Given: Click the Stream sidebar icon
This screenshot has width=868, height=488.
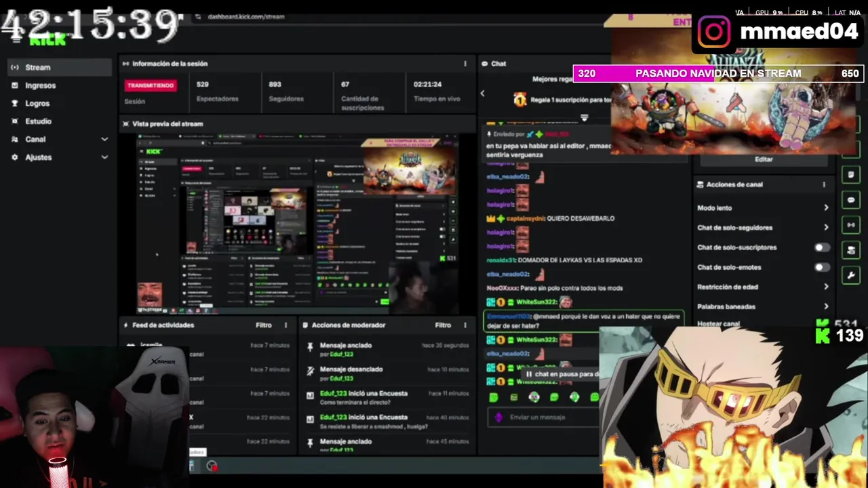Looking at the screenshot, I should click(15, 67).
